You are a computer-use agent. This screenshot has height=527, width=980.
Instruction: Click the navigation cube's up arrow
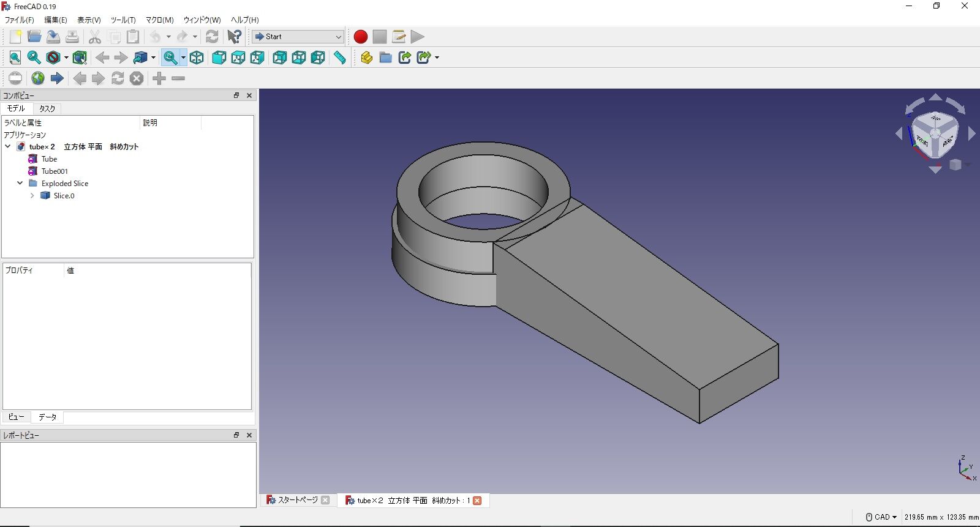tap(935, 97)
